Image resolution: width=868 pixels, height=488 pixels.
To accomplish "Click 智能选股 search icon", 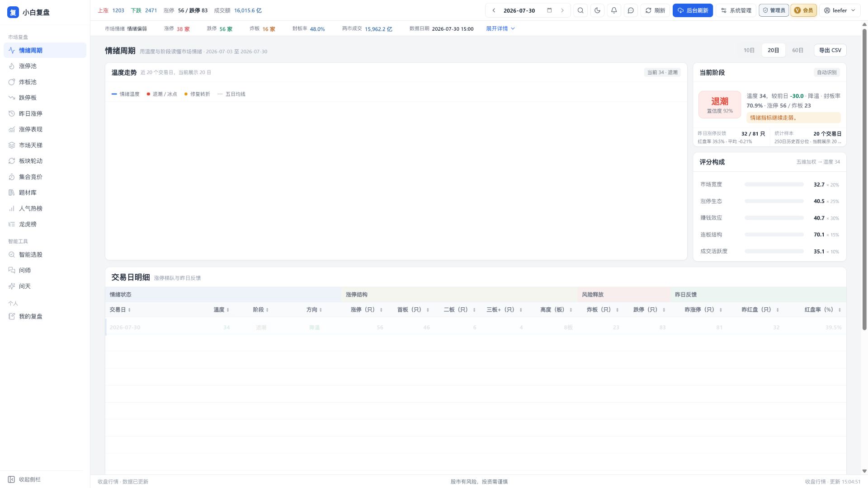I will pos(12,254).
